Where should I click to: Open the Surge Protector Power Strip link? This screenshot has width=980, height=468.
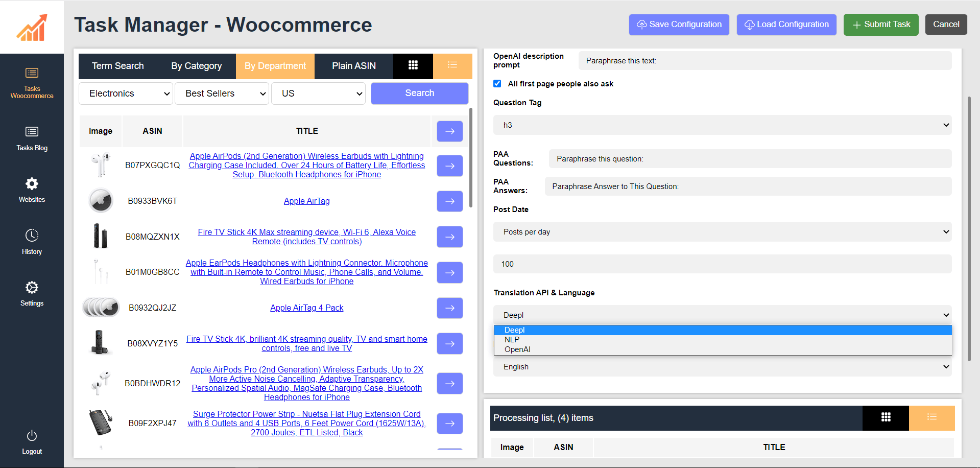306,424
